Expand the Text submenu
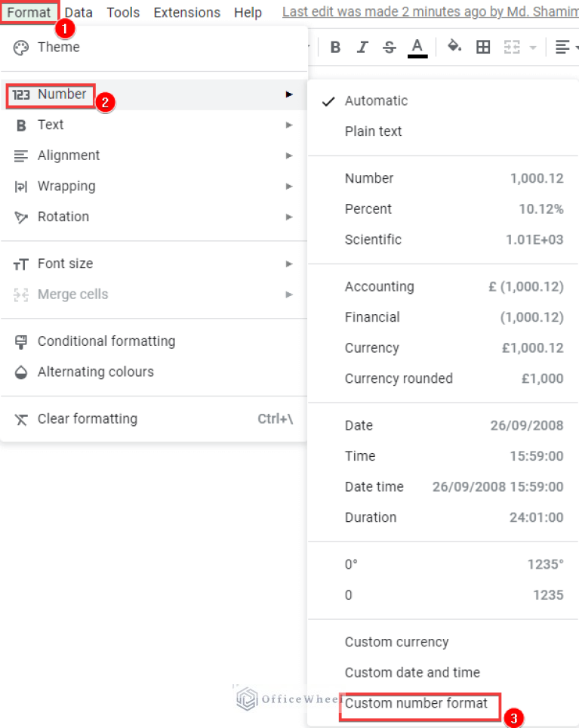Image resolution: width=579 pixels, height=728 pixels. tap(53, 125)
